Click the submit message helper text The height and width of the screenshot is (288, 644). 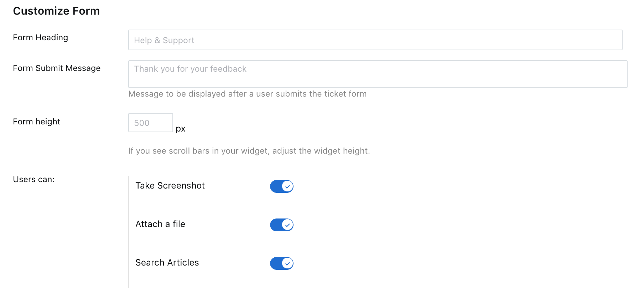click(x=247, y=94)
